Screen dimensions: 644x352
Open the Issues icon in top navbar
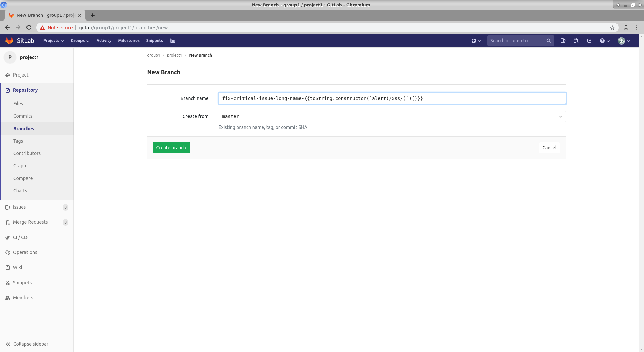pos(563,41)
